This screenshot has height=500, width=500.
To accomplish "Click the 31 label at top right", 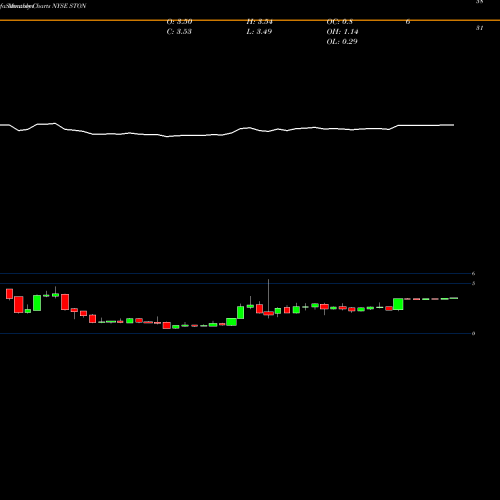I will pos(479,28).
